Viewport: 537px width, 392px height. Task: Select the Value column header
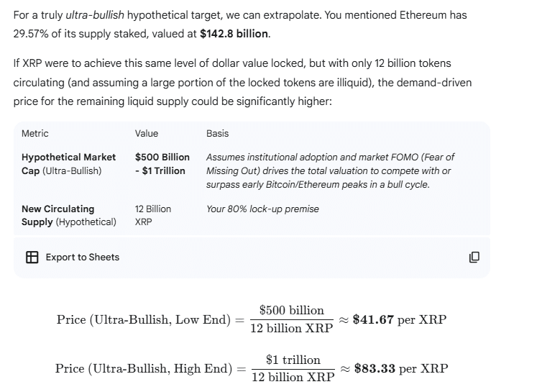pyautogui.click(x=147, y=133)
